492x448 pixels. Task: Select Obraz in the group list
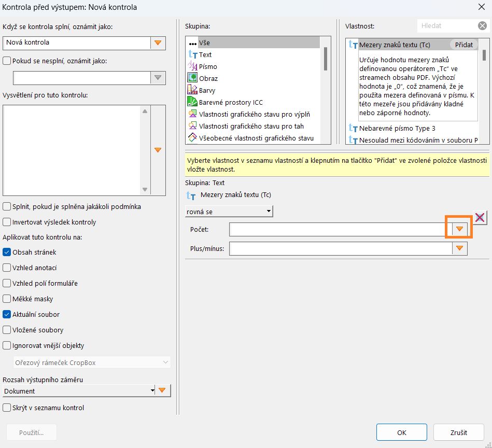[x=208, y=78]
